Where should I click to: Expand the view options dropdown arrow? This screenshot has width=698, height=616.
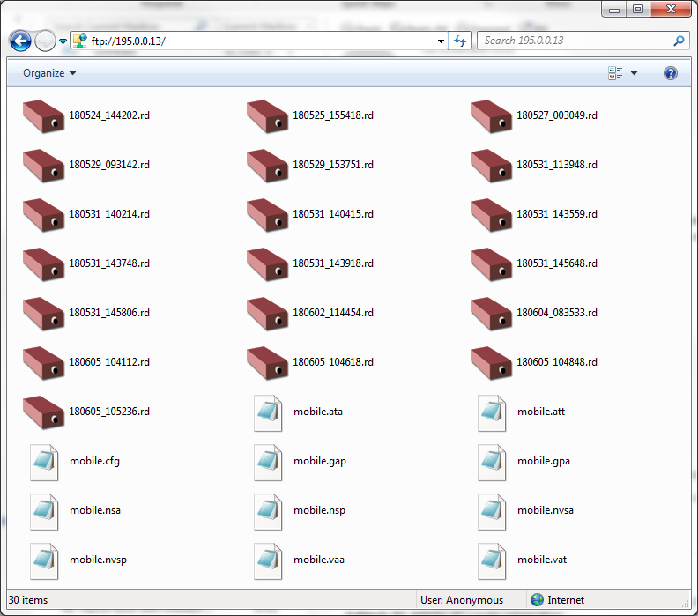click(x=634, y=73)
